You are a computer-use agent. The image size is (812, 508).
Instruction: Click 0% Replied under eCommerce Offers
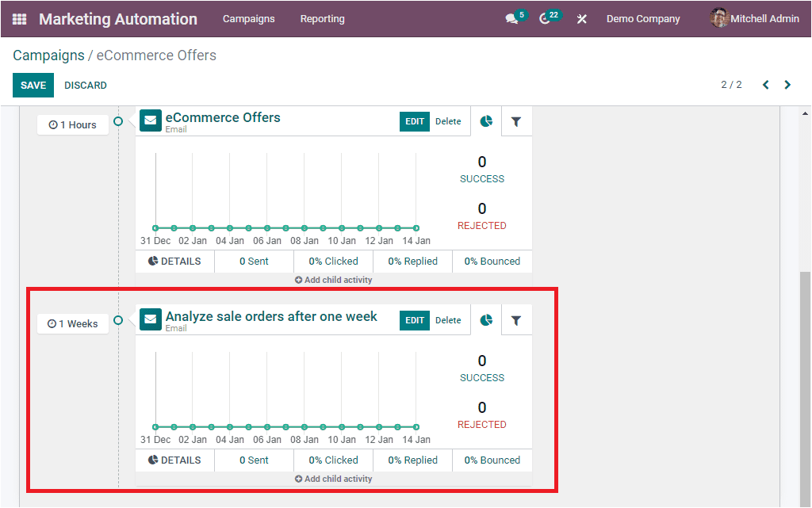[x=412, y=262]
